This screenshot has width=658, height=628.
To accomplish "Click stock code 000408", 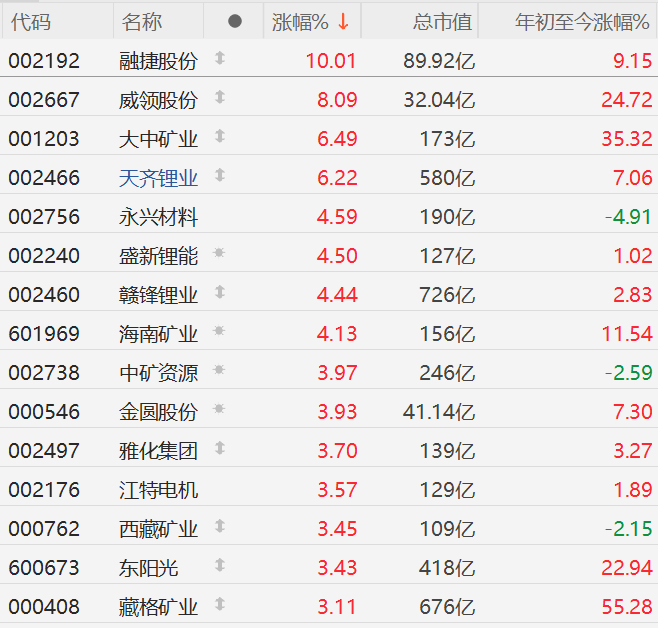I will point(44,607).
